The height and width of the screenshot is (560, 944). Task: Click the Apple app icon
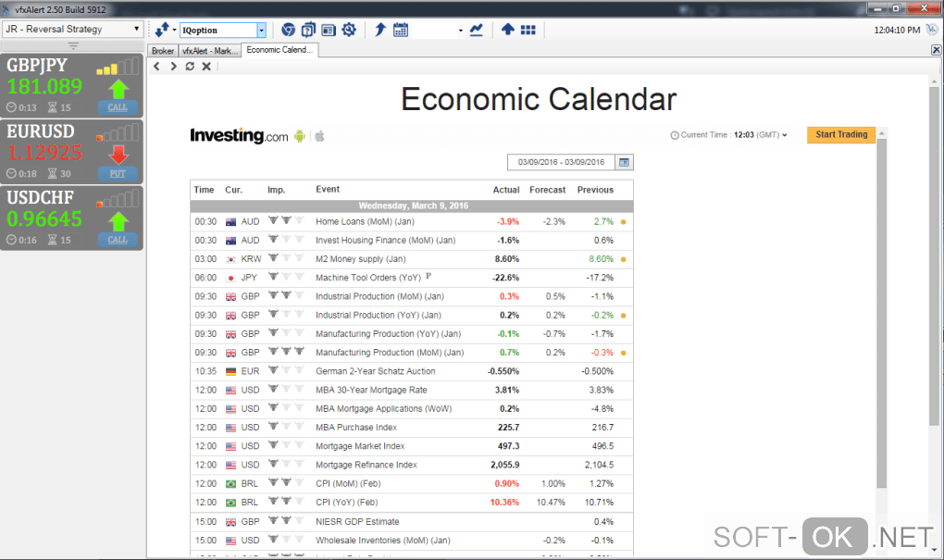point(319,136)
